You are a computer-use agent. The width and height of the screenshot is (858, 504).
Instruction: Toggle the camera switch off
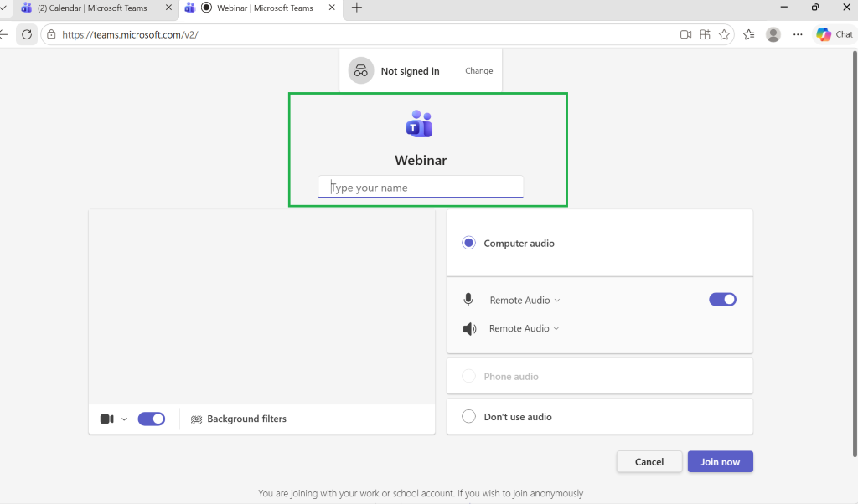(152, 419)
